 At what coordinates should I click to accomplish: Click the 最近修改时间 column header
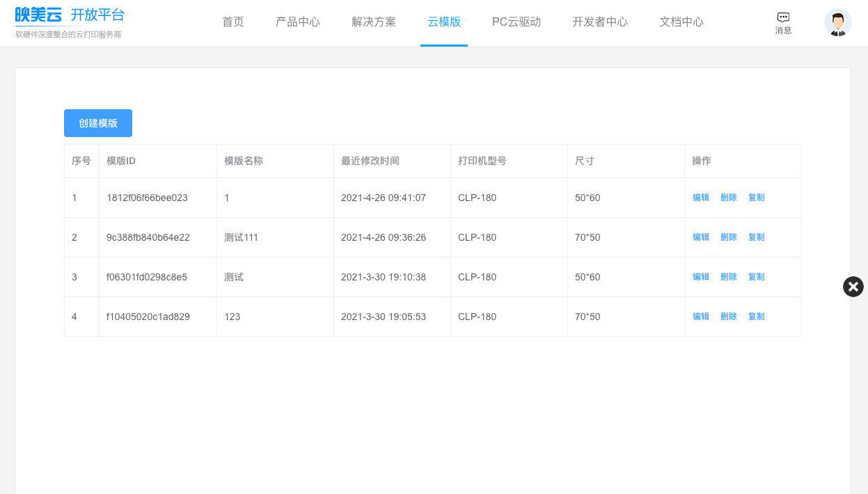click(370, 161)
